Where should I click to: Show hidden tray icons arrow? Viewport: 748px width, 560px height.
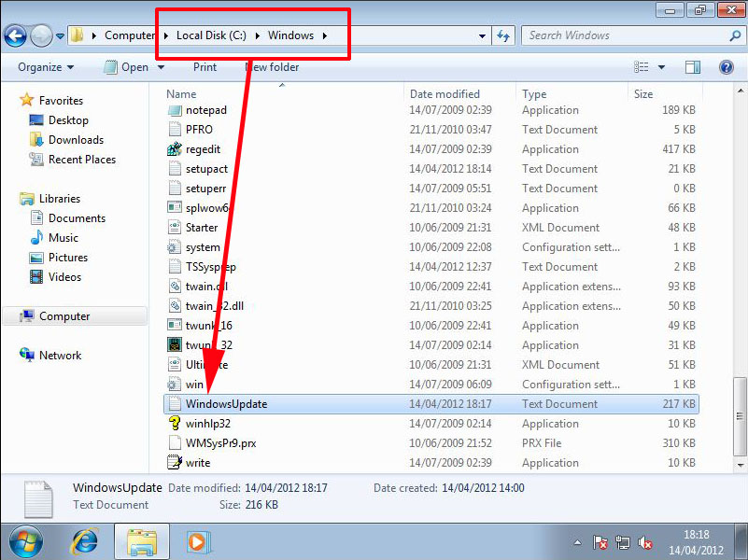coord(578,542)
